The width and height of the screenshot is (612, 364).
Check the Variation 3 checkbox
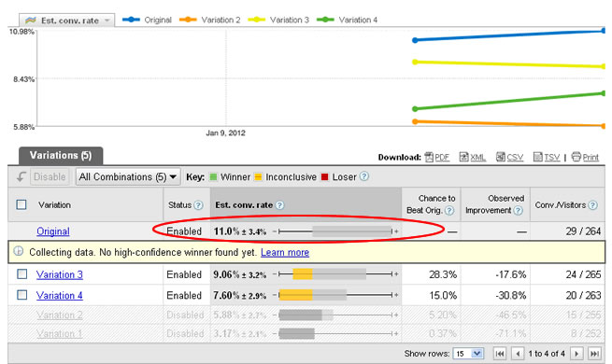[21, 274]
